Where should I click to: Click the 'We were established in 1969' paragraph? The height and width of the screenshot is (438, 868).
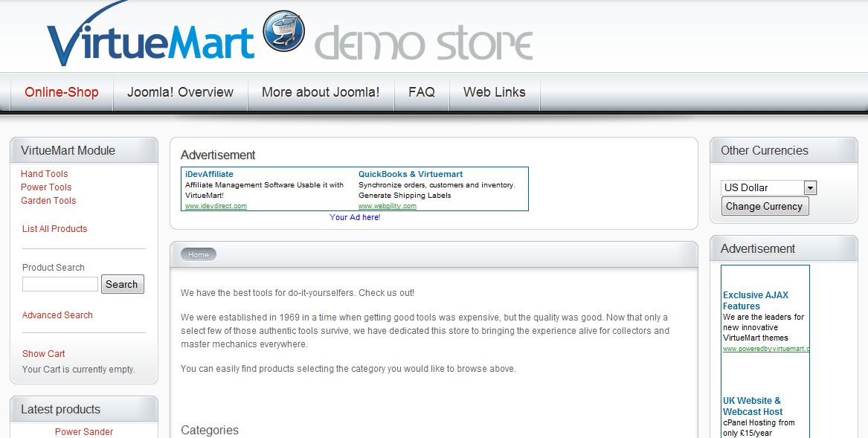tap(425, 331)
